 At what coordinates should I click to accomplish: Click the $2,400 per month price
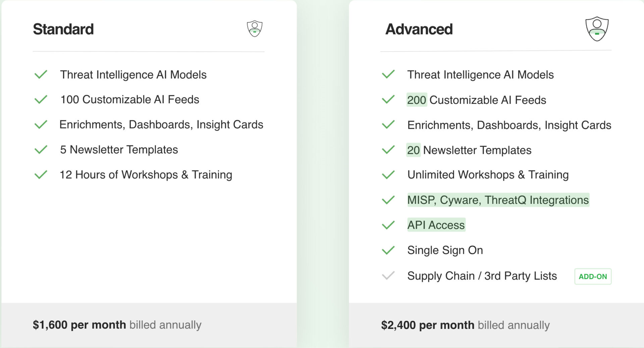pyautogui.click(x=428, y=325)
